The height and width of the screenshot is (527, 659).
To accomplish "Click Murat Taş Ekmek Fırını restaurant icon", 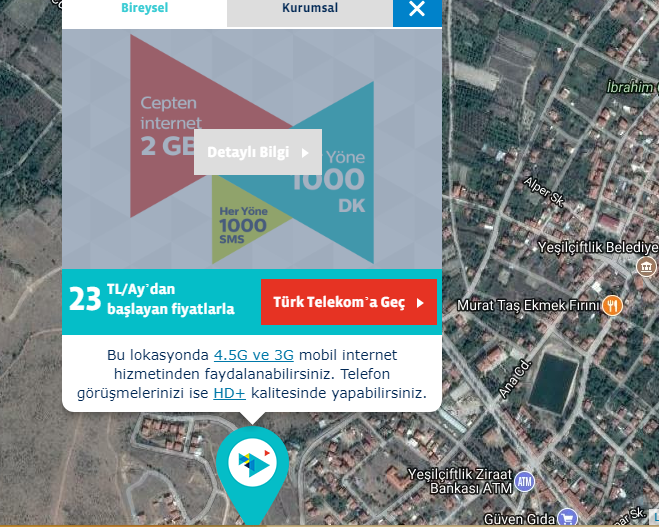I will (x=612, y=306).
